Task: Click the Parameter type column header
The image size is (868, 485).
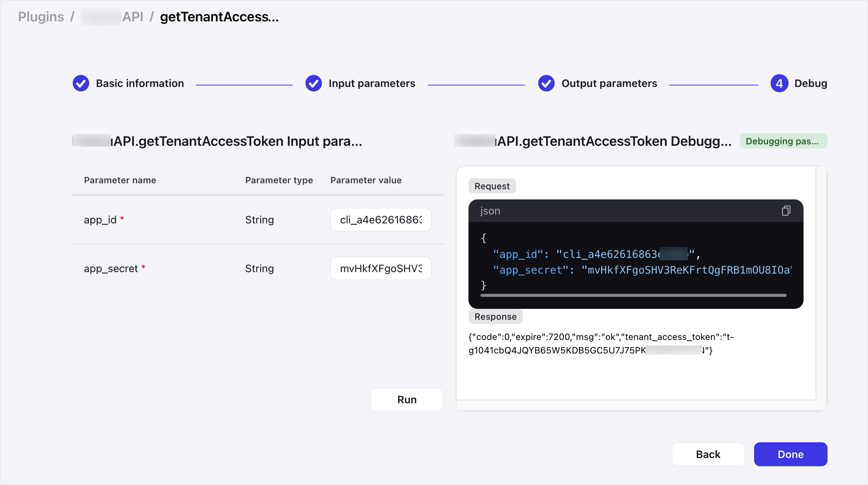Action: point(279,180)
